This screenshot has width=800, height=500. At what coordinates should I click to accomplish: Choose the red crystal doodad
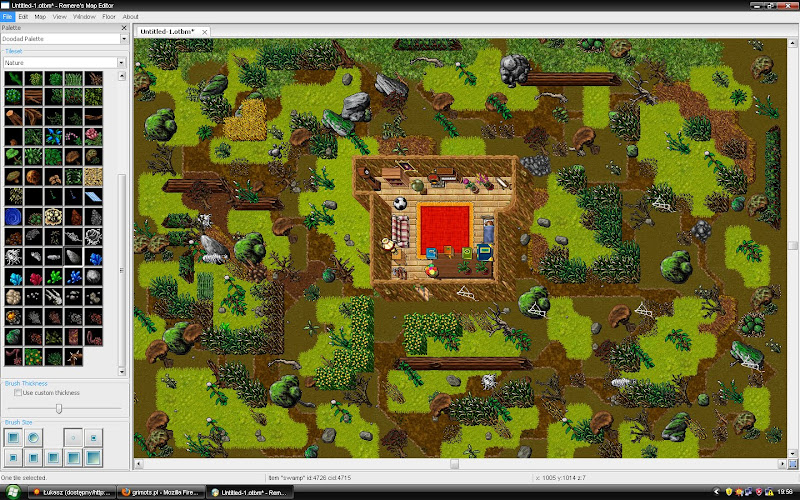(33, 276)
